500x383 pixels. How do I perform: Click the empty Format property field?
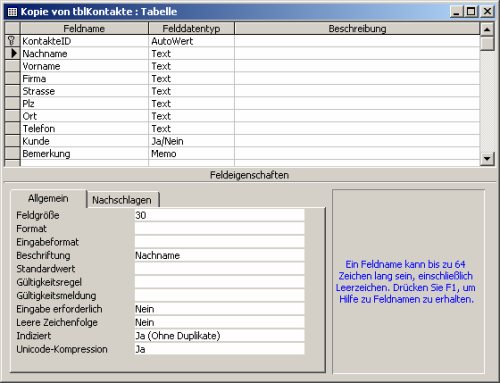(219, 229)
